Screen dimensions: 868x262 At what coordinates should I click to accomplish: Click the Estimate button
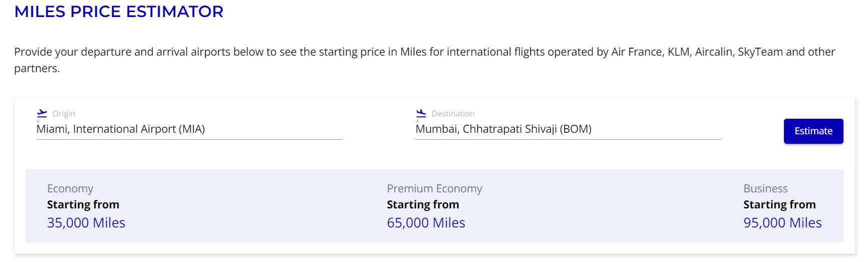tap(813, 131)
